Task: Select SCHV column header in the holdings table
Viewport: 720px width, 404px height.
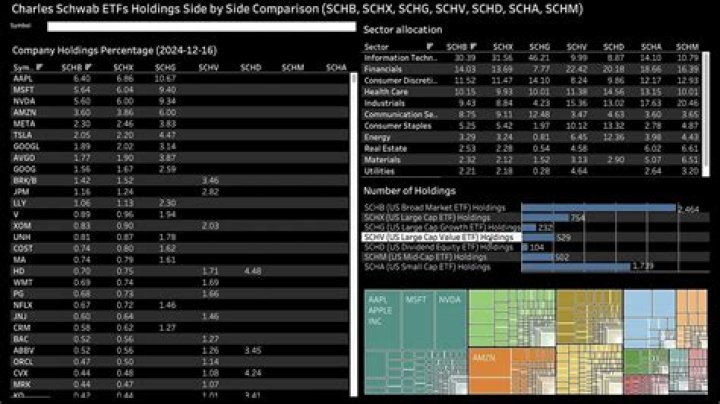Action: pyautogui.click(x=208, y=67)
